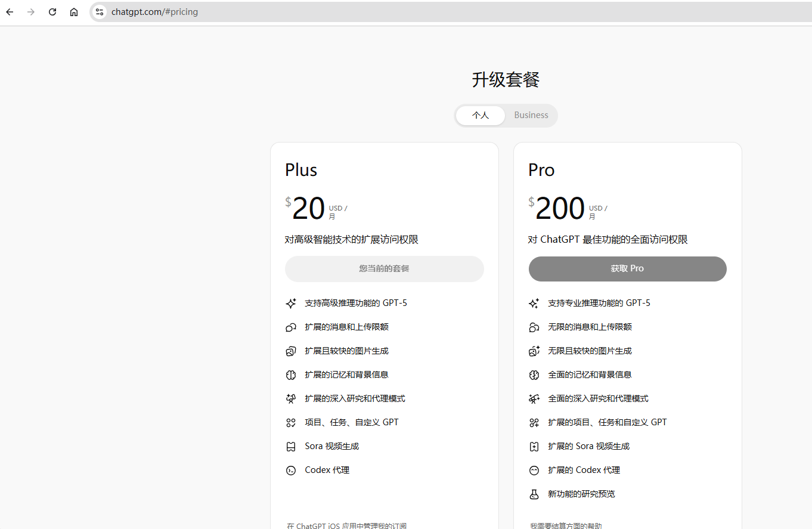Click the text 扩展的 Codex 代理

click(x=584, y=470)
